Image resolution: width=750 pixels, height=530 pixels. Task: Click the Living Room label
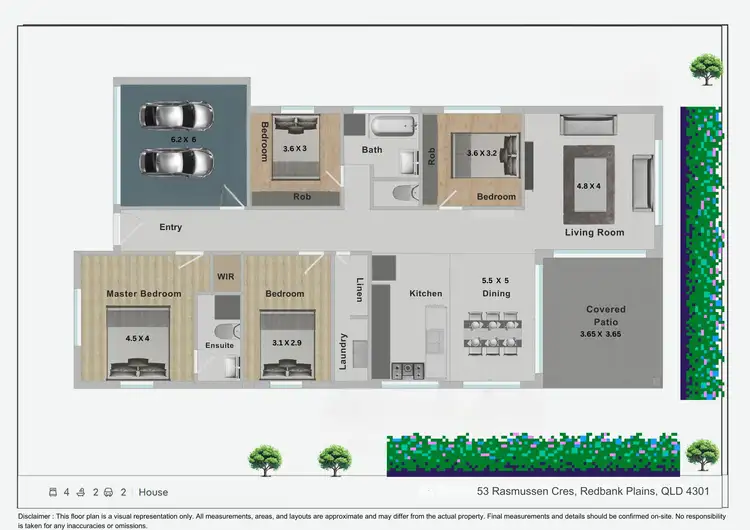(594, 232)
